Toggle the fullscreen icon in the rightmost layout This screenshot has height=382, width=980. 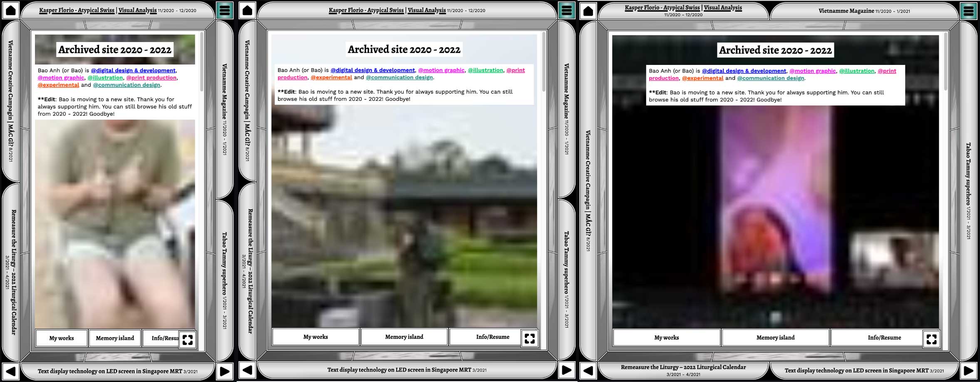(x=931, y=339)
